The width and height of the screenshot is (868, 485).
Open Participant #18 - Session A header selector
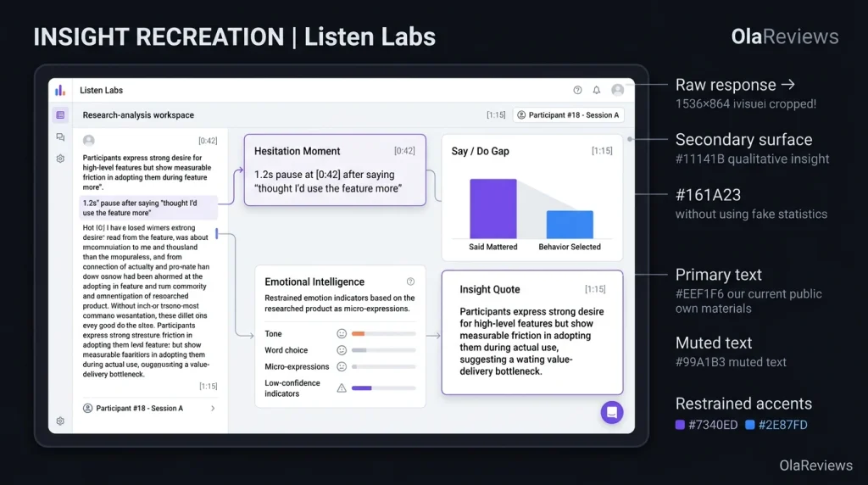point(569,115)
